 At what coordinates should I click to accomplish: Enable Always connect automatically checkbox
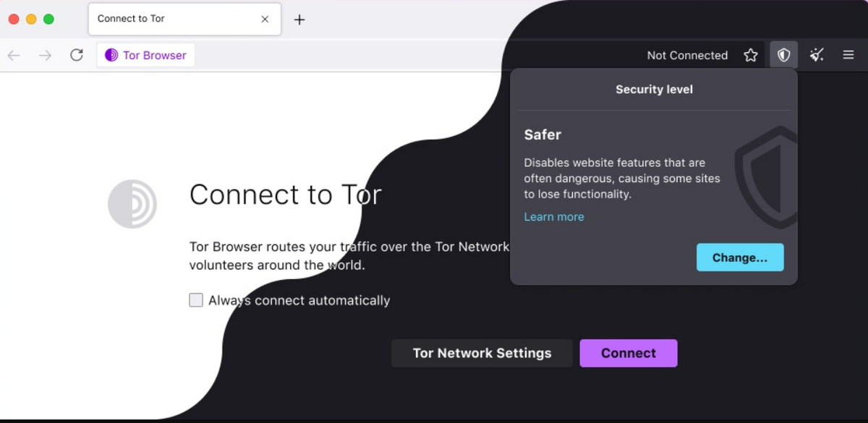pyautogui.click(x=196, y=300)
